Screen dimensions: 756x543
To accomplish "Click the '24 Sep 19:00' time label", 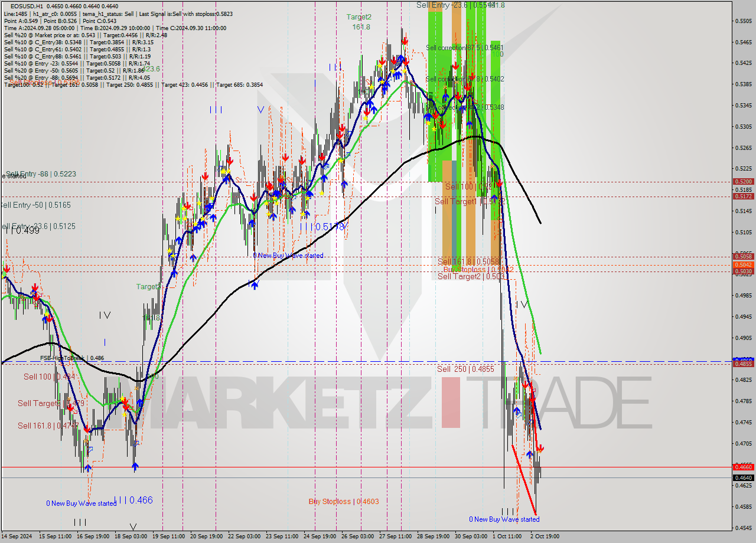I will tap(320, 537).
